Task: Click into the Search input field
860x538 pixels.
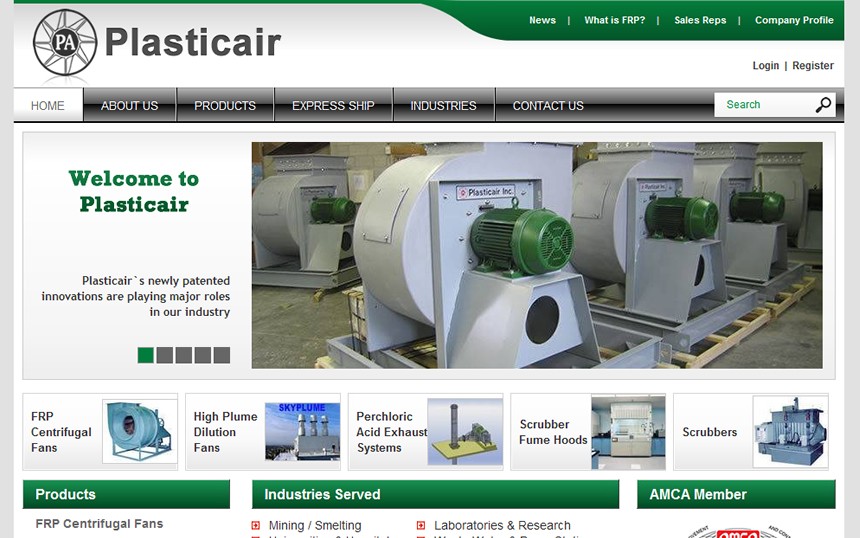Action: pos(764,105)
